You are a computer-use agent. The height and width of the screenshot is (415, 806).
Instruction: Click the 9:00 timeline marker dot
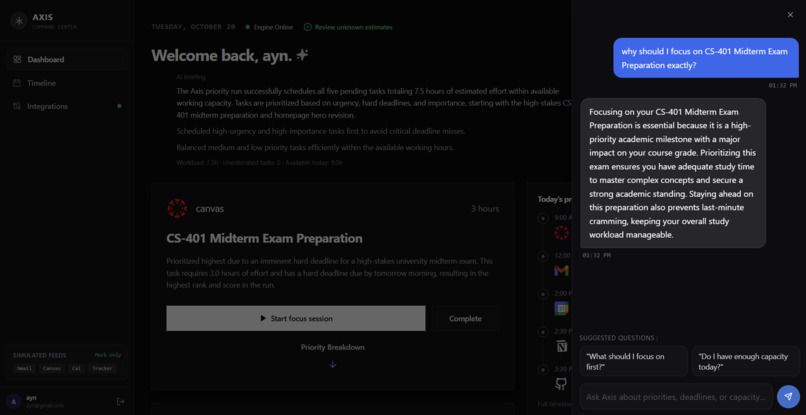(x=542, y=218)
